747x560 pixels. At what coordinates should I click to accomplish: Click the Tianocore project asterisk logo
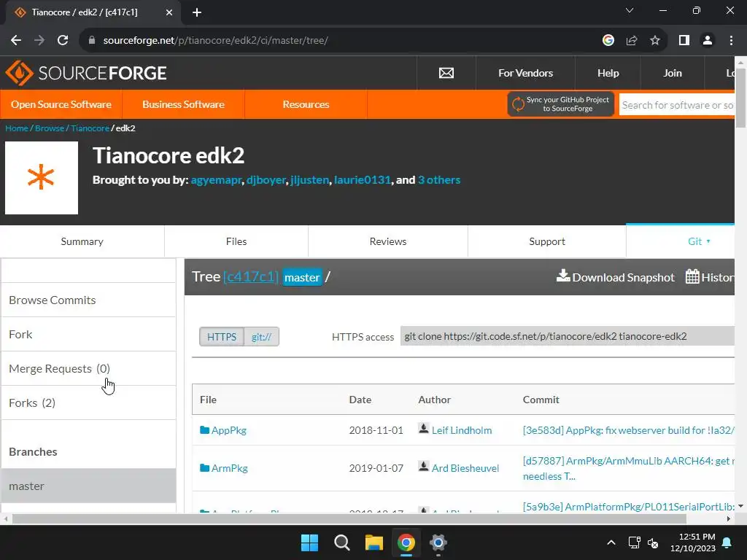(x=42, y=178)
